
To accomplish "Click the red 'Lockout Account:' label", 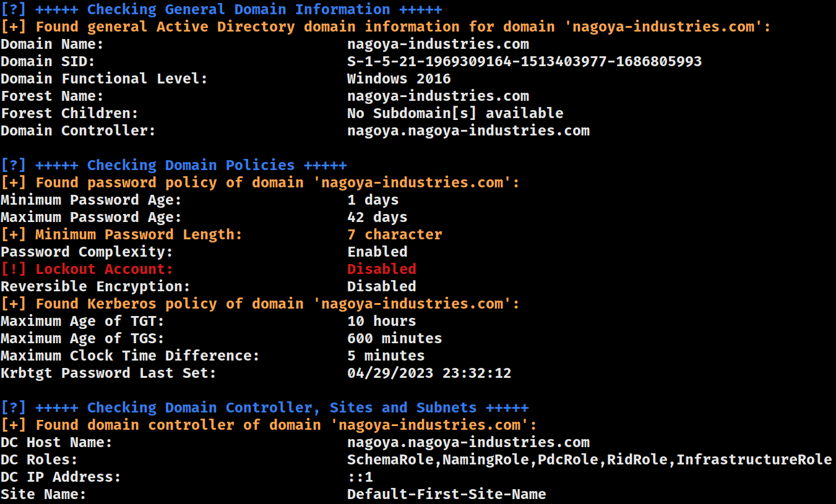I will coord(104,270).
